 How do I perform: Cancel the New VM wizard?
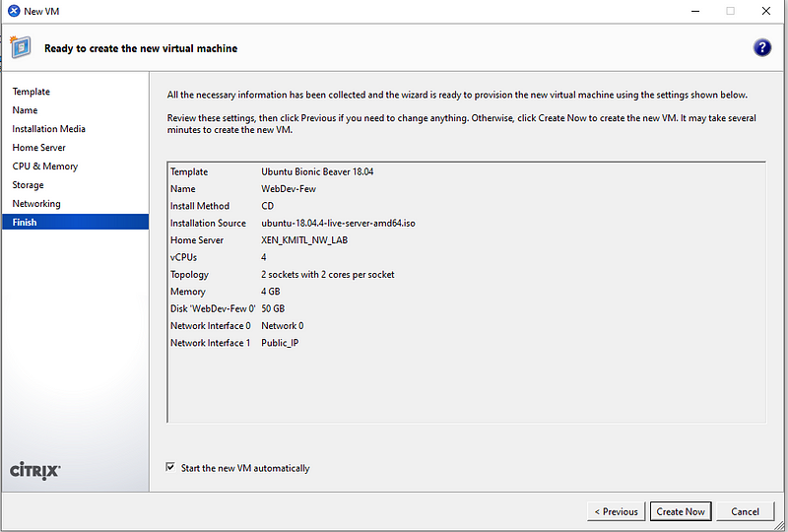[x=745, y=511]
